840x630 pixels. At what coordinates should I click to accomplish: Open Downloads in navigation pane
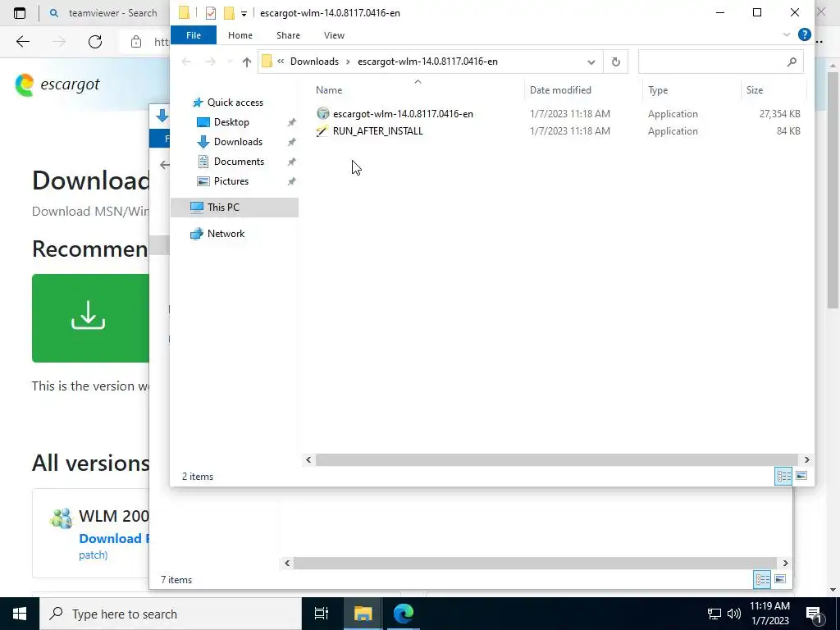(238, 142)
